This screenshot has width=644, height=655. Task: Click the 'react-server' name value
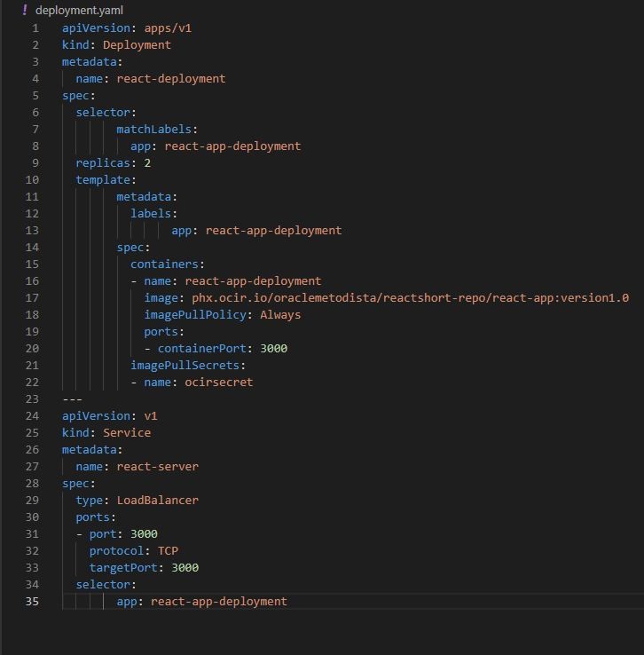(157, 467)
